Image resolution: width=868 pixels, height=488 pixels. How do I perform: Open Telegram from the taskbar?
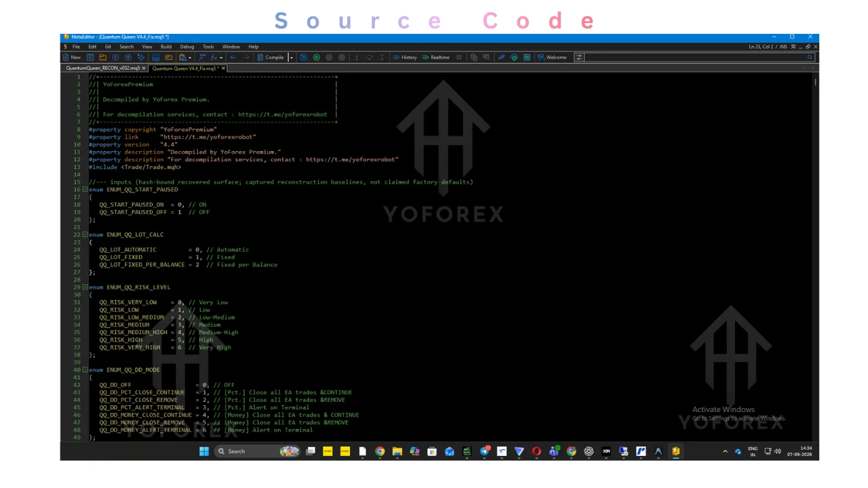pyautogui.click(x=485, y=451)
